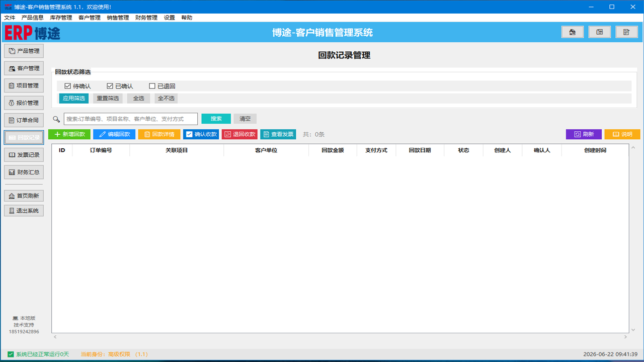Focus the search input field

[x=131, y=119]
